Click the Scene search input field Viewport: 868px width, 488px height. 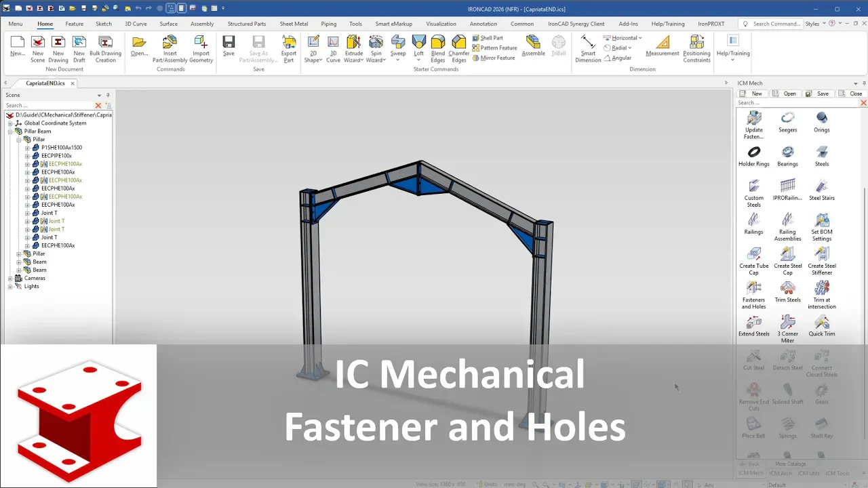(49, 106)
